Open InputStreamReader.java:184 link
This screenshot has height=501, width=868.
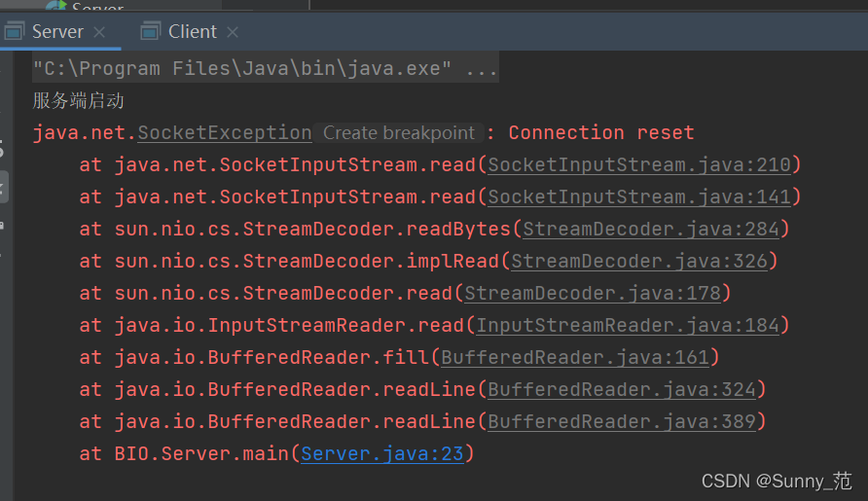point(628,326)
